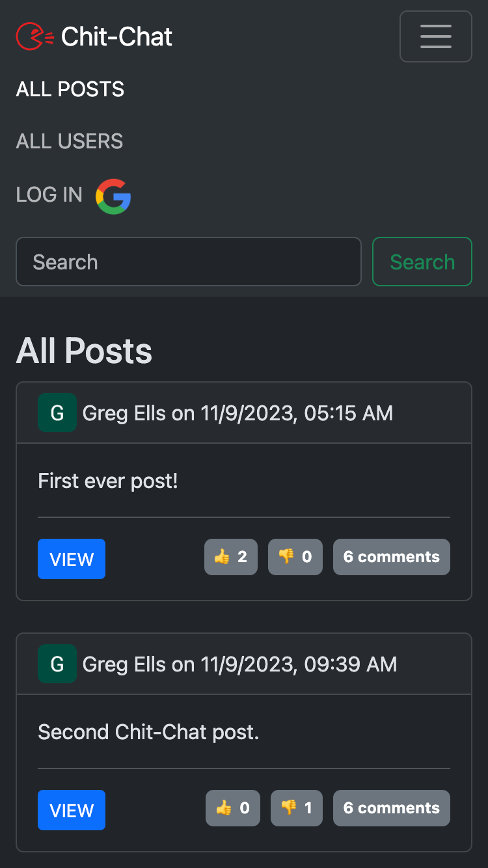Open 6 comments on the second post
The height and width of the screenshot is (868, 488).
(392, 808)
